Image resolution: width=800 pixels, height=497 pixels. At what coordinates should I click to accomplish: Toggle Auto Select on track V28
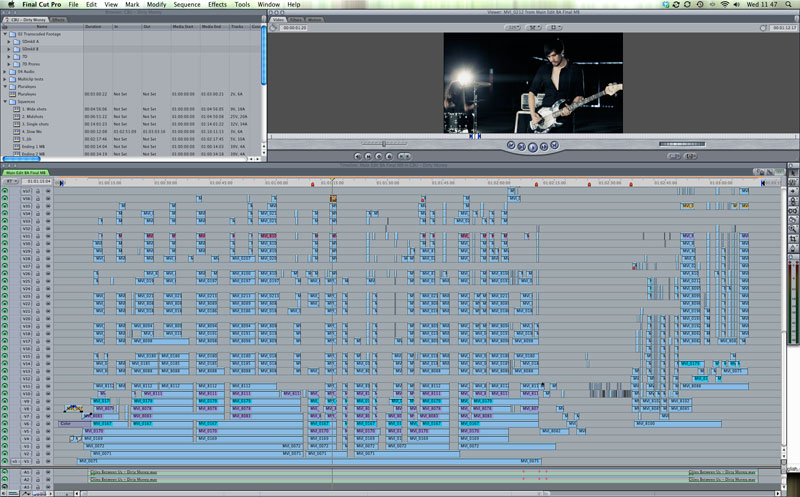click(x=48, y=259)
